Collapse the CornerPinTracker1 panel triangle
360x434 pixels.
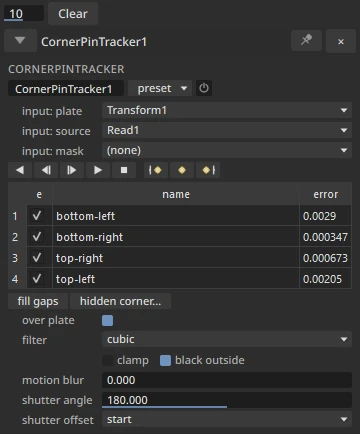20,41
